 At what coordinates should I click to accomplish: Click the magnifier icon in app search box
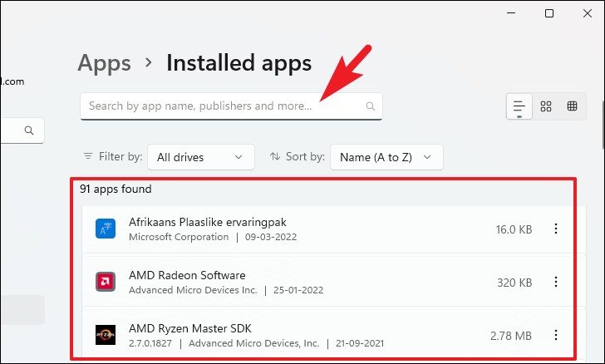(x=371, y=106)
